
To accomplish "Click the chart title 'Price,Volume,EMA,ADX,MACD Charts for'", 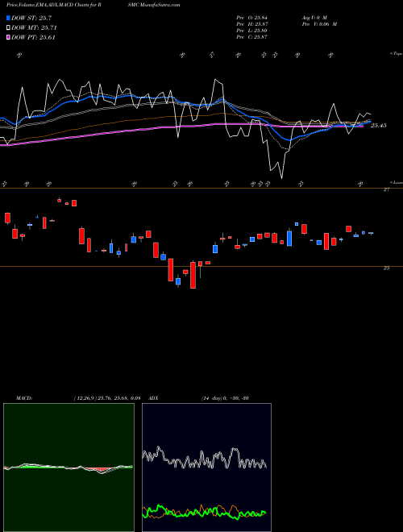I will 53,5.
